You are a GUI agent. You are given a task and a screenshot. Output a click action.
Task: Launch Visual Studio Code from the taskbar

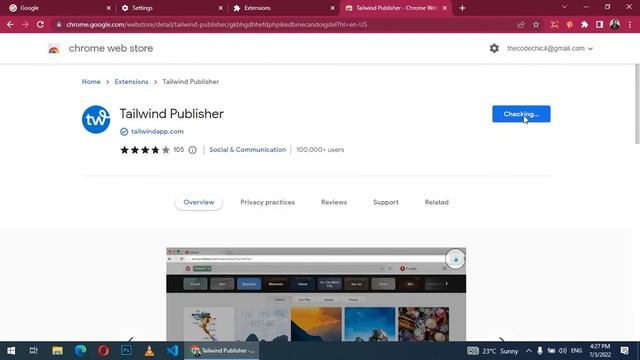tap(172, 351)
